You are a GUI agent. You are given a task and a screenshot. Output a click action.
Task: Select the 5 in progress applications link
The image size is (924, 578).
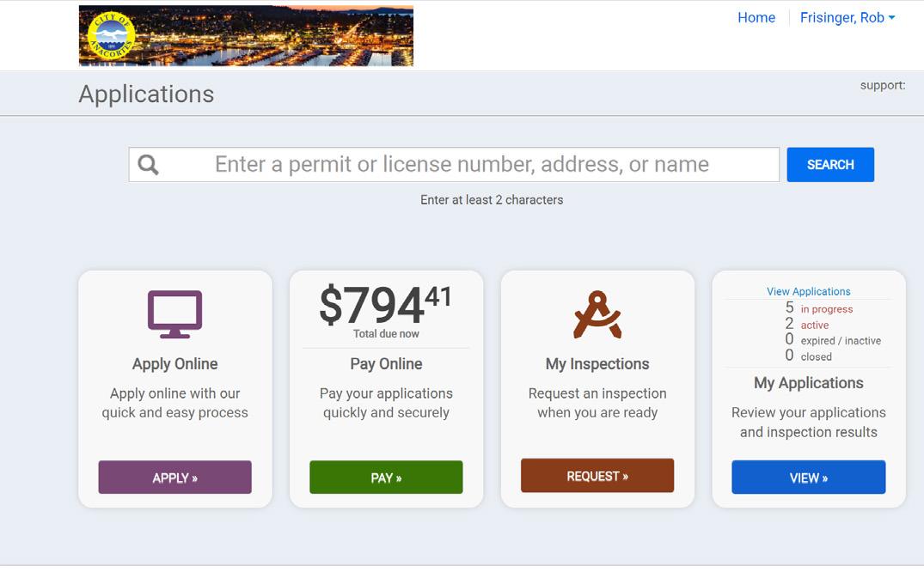click(x=826, y=309)
